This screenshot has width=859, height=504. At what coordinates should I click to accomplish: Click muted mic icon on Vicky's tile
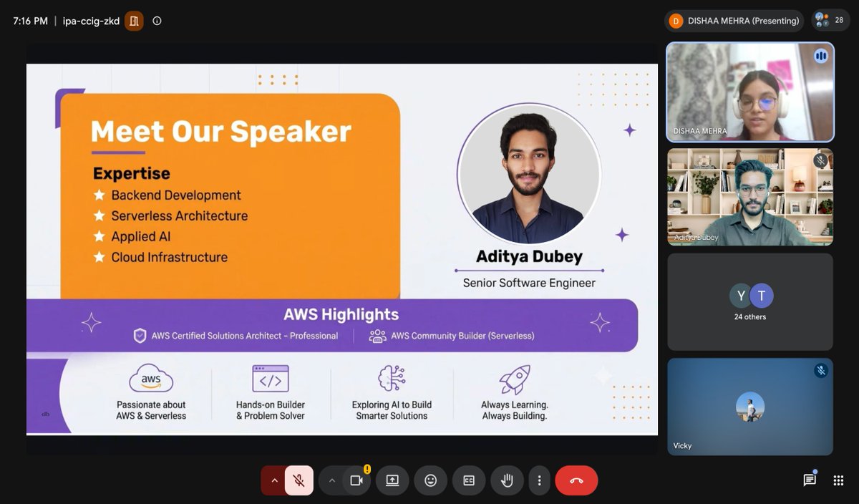tap(820, 370)
